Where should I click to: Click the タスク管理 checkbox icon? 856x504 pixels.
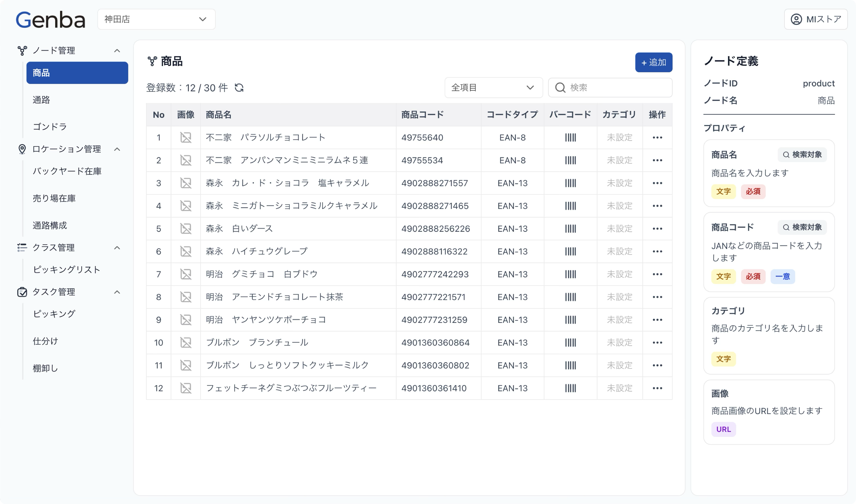[22, 292]
